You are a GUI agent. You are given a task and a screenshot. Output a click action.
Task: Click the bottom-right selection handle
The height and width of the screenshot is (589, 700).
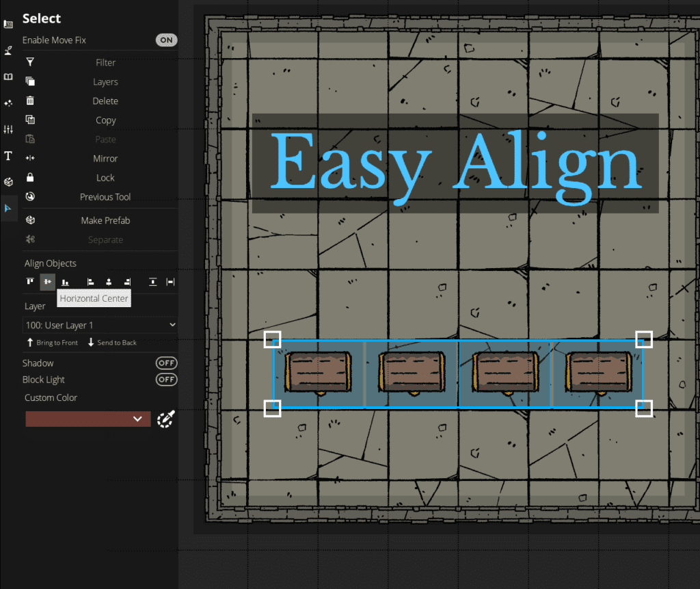(644, 408)
